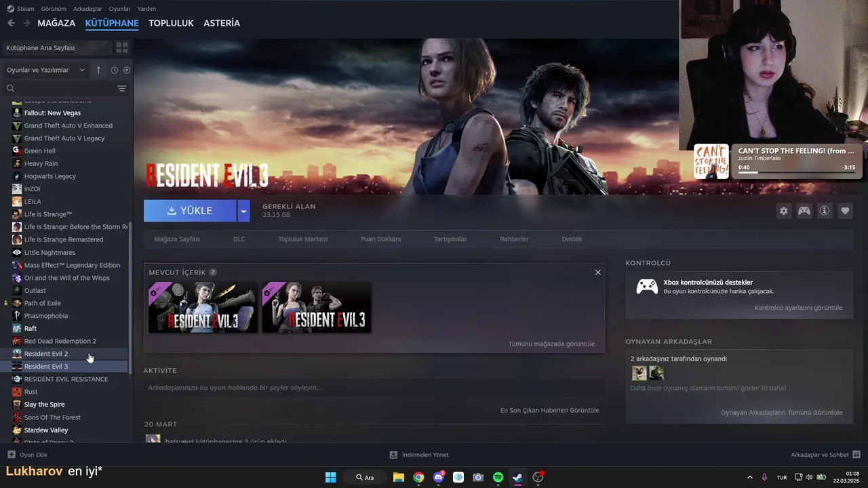868x488 pixels.
Task: Open game info icon
Action: coord(825,211)
